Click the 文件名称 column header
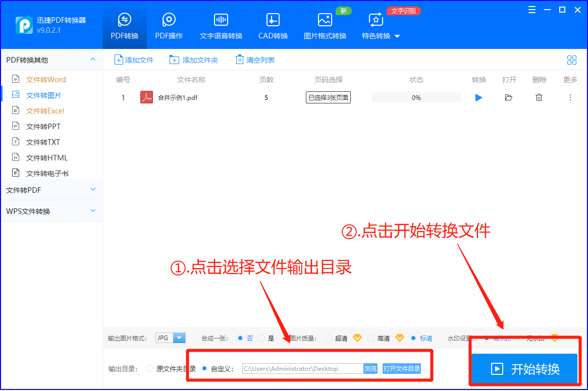Image resolution: width=588 pixels, height=391 pixels. click(191, 80)
